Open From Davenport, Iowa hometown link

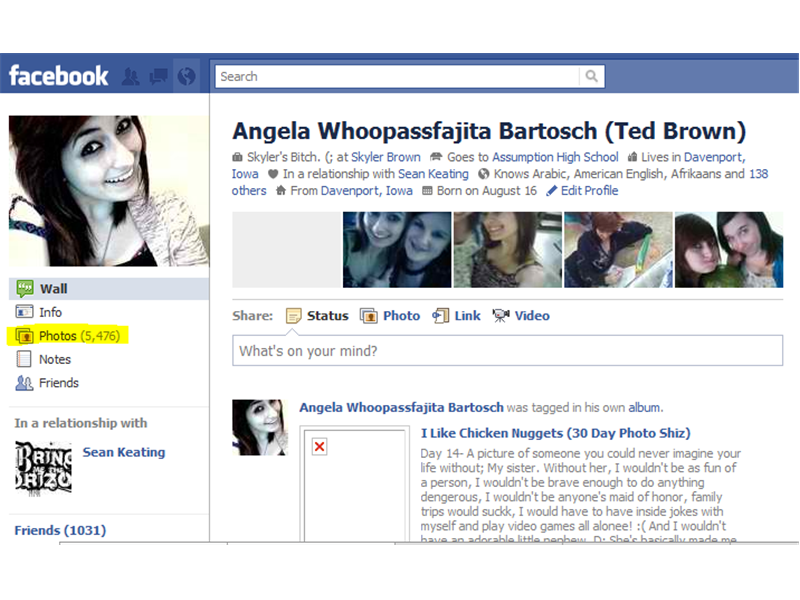coord(366,191)
